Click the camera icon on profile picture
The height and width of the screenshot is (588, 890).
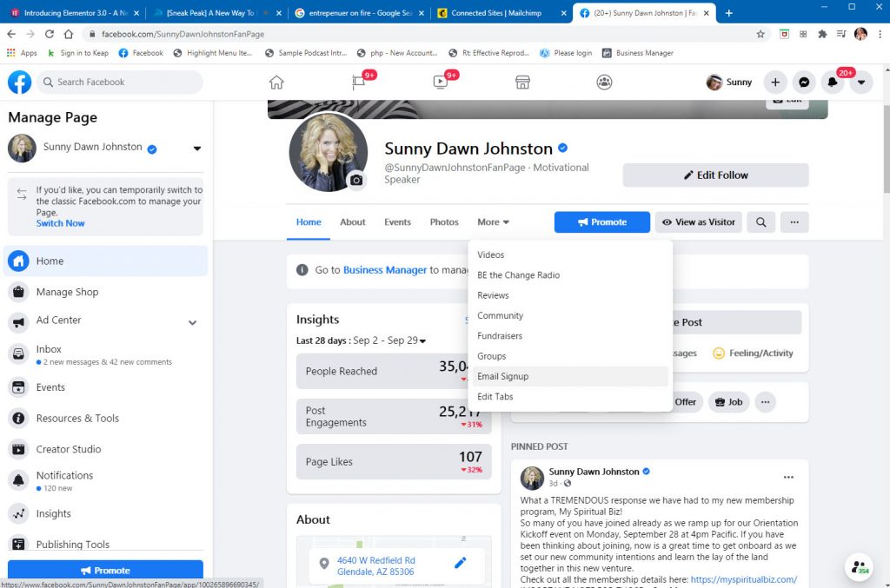(355, 181)
